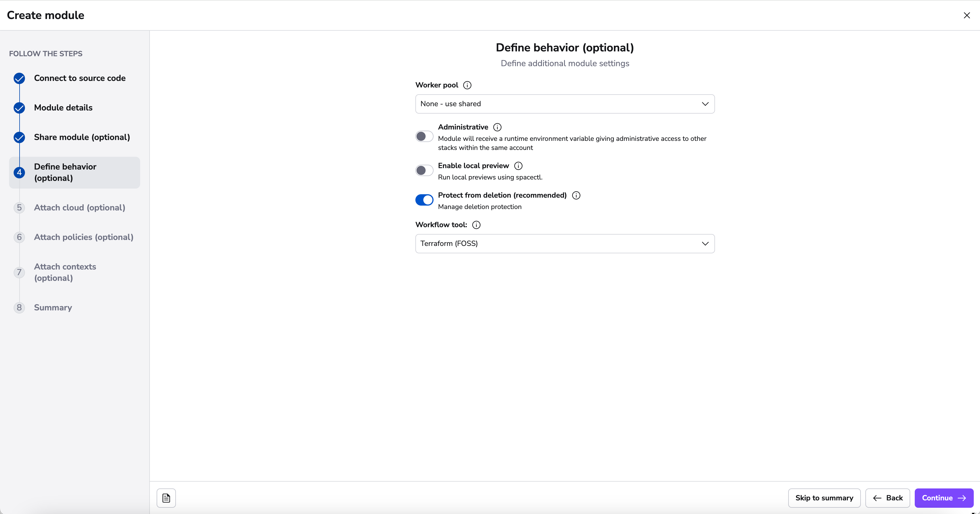Click the step 4 number badge
980x514 pixels.
pos(19,172)
